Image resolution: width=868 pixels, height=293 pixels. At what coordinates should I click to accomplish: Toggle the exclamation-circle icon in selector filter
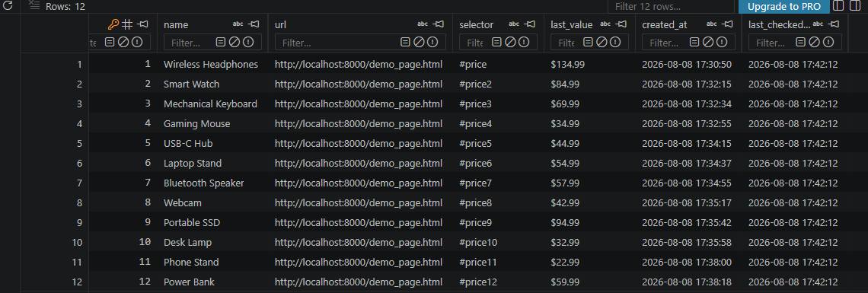tap(524, 42)
